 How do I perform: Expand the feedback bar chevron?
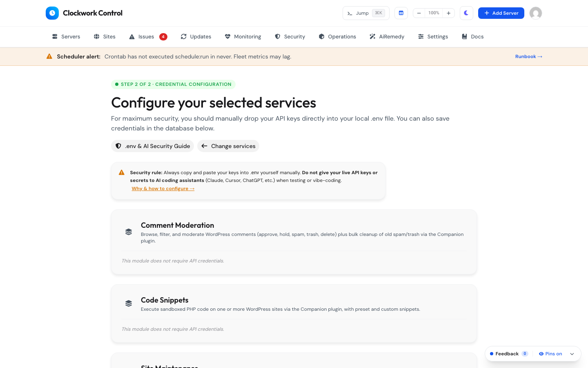pyautogui.click(x=572, y=354)
